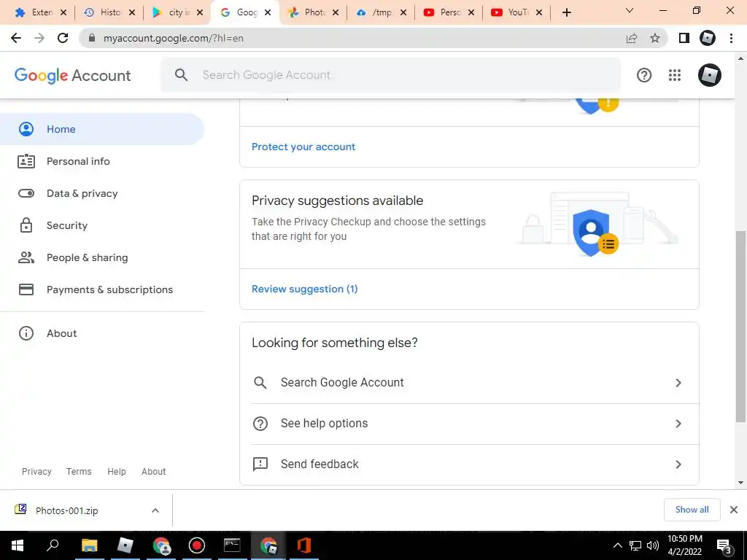
Task: Click the browser forward arrow
Action: pyautogui.click(x=39, y=38)
